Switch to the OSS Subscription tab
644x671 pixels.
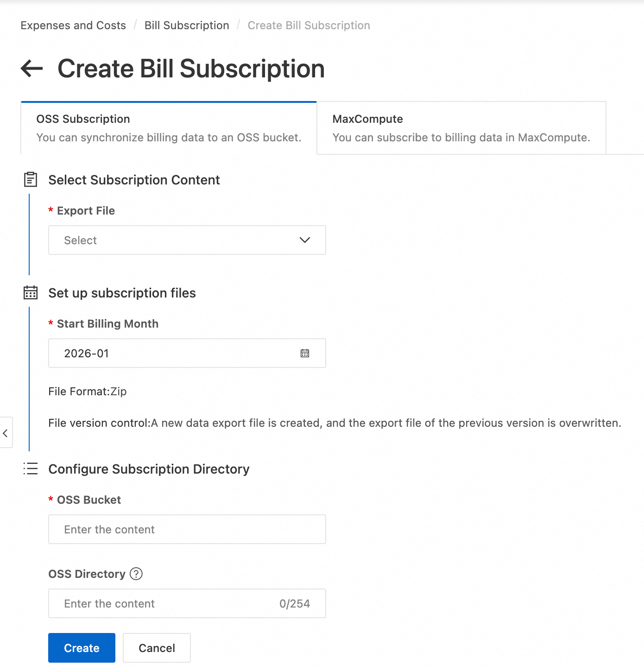coord(169,128)
